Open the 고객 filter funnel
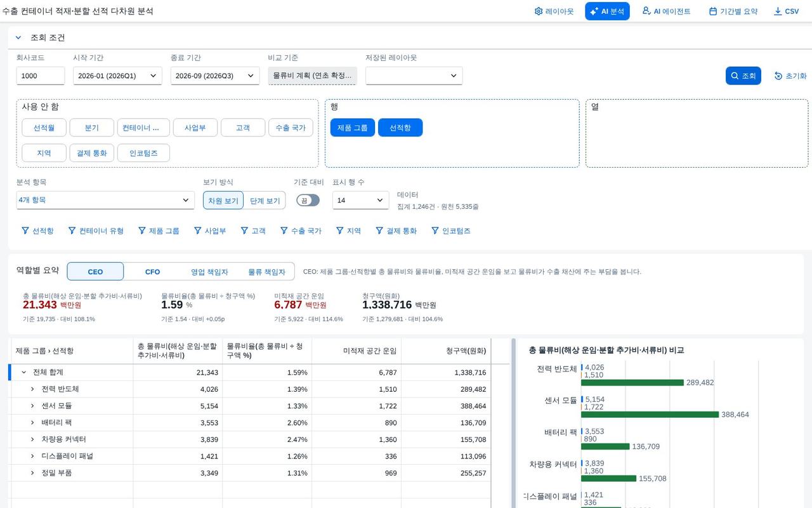The width and height of the screenshot is (812, 508). point(244,231)
